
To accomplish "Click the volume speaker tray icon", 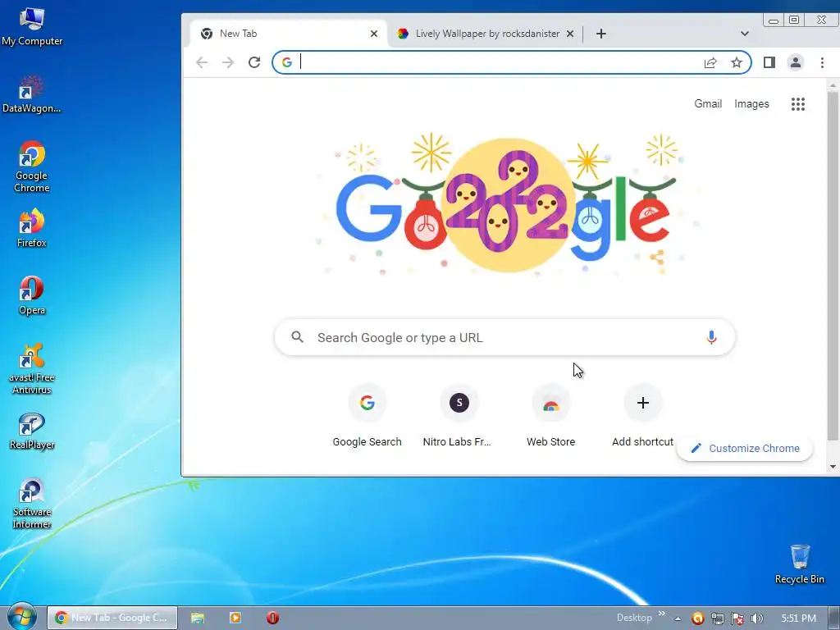I will click(757, 619).
